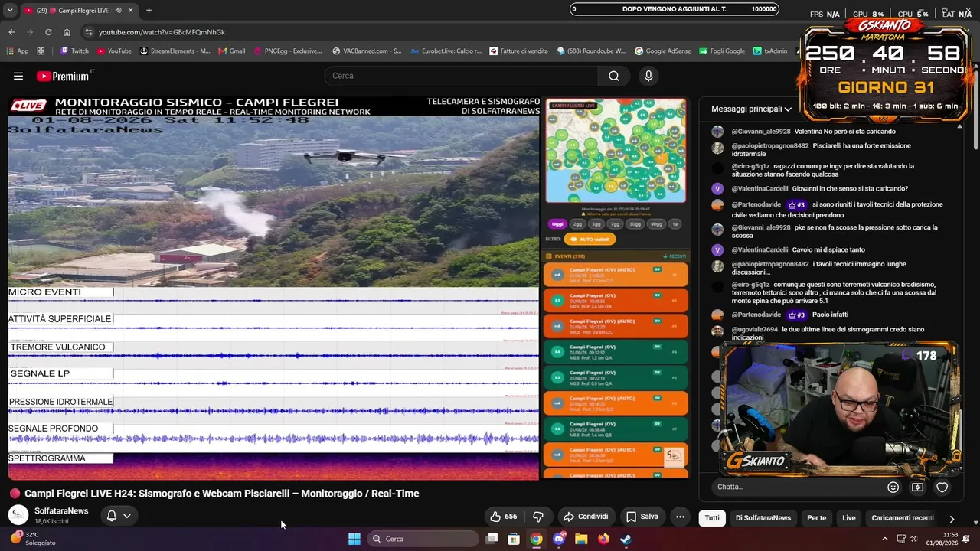Viewport: 980px width, 551px height.
Task: Show hidden system tray icons
Action: [885, 539]
